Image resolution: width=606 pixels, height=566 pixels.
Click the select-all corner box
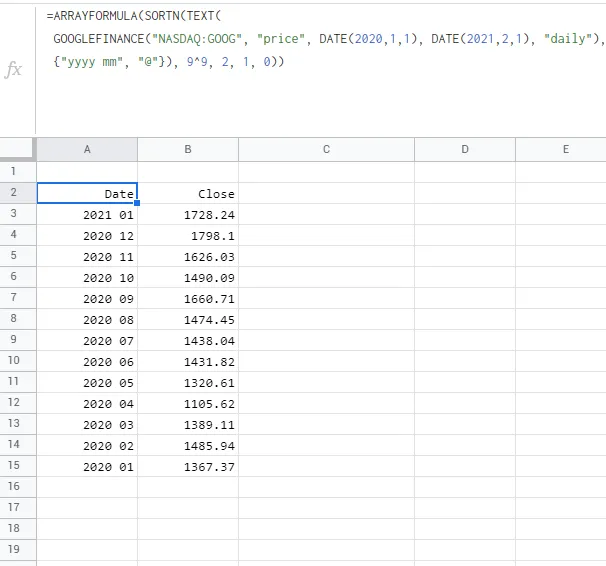click(x=18, y=149)
